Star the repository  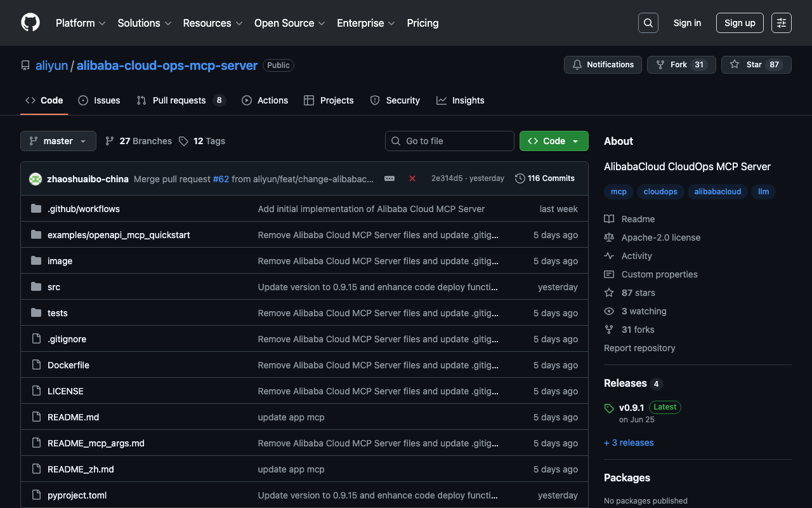point(756,65)
